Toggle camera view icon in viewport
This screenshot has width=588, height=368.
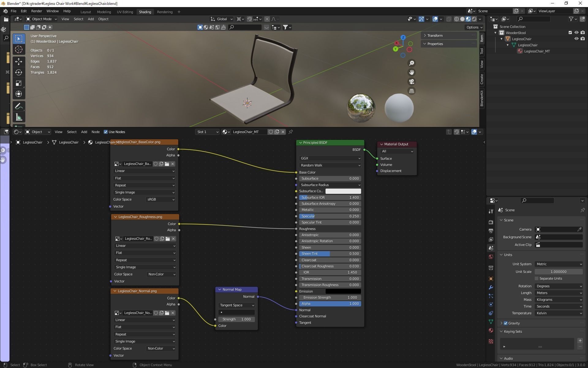coord(412,82)
